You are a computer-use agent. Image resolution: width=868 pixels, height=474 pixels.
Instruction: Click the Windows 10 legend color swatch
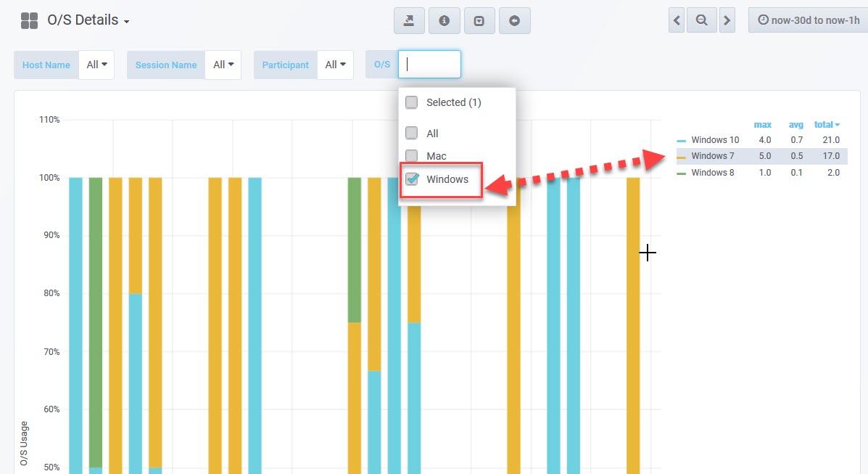pos(681,140)
